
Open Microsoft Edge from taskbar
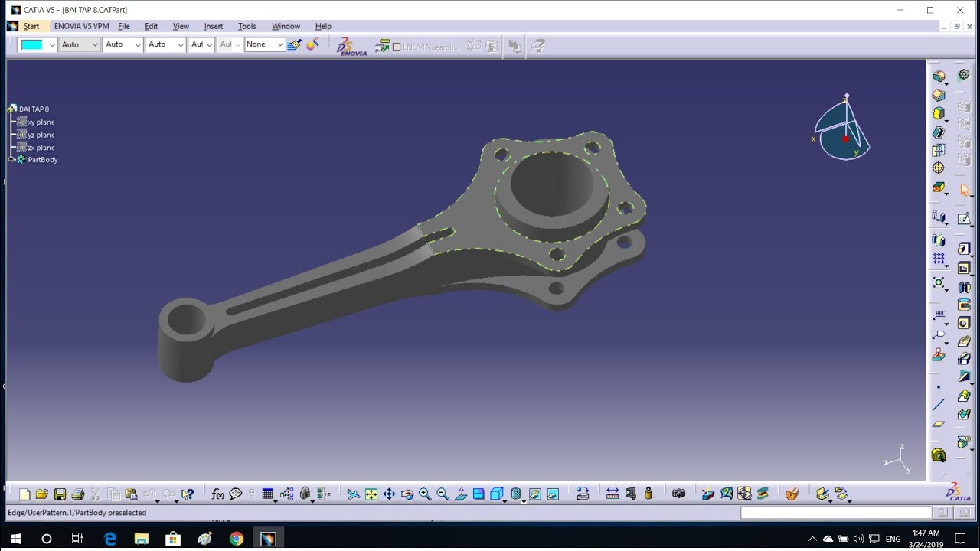coord(109,539)
